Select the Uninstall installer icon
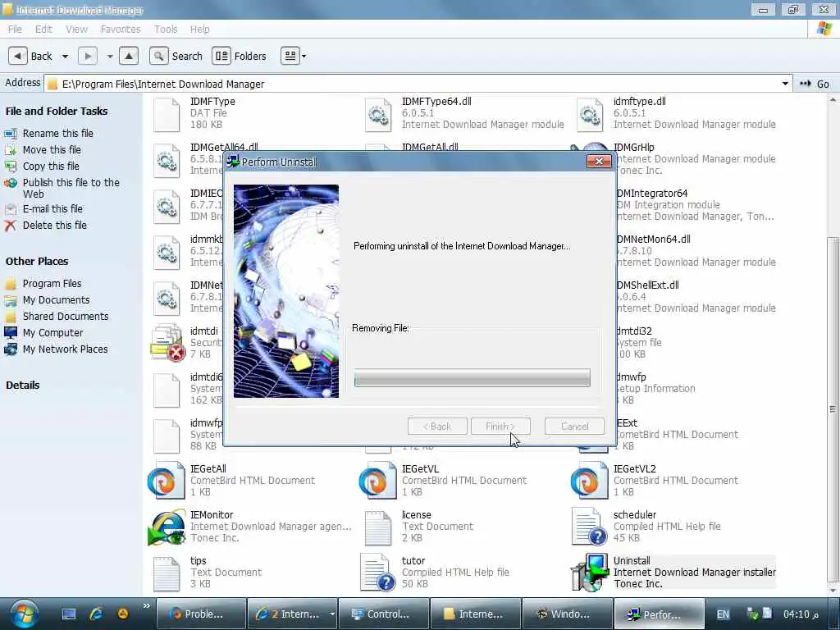This screenshot has width=840, height=630. [x=590, y=573]
